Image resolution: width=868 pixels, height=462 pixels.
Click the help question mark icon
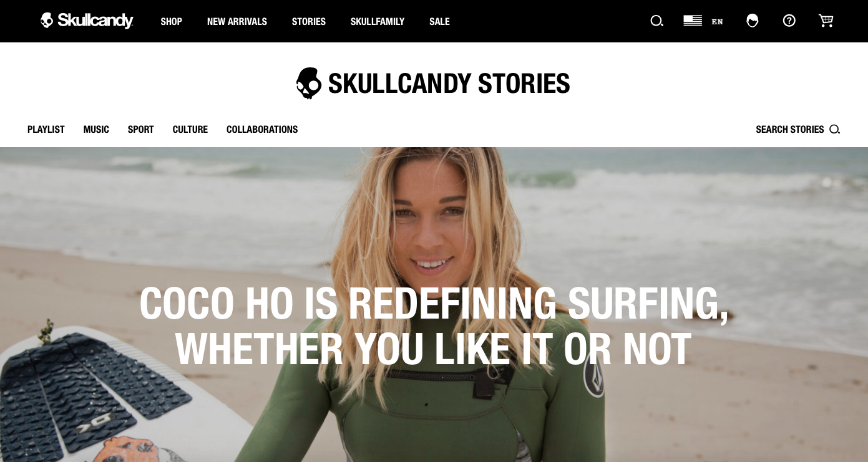tap(789, 21)
